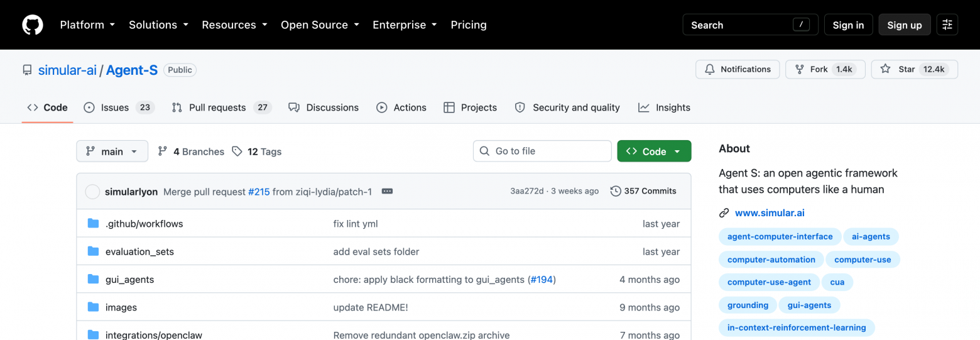The image size is (980, 340).
Task: Open pull request #215 link
Action: pos(259,192)
